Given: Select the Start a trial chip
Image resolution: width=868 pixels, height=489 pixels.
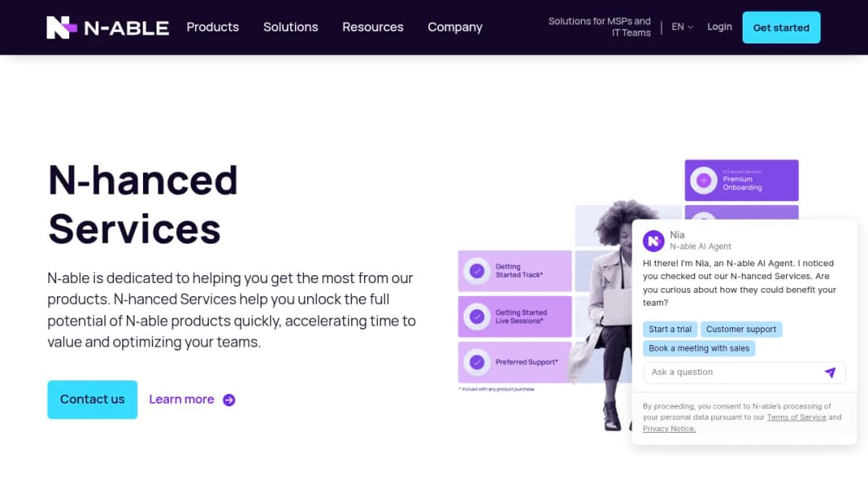Looking at the screenshot, I should pos(669,330).
